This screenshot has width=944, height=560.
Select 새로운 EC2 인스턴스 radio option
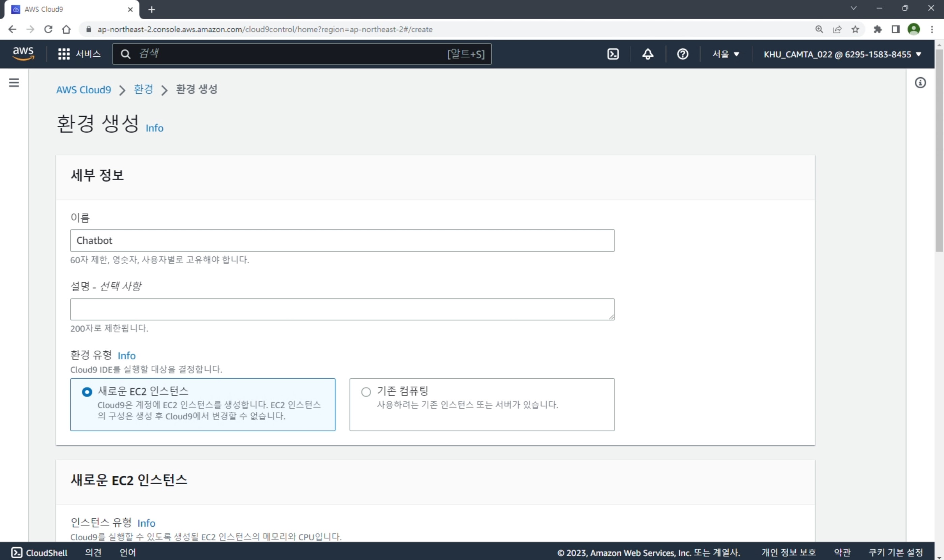87,392
